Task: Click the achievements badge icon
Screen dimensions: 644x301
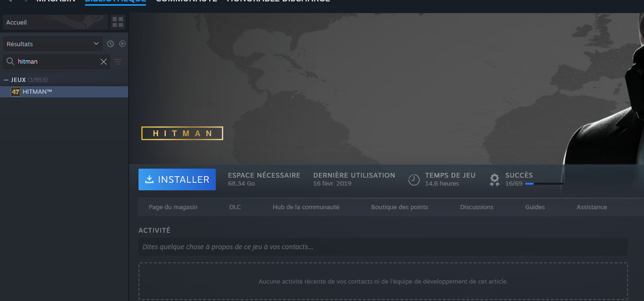Action: click(x=494, y=179)
